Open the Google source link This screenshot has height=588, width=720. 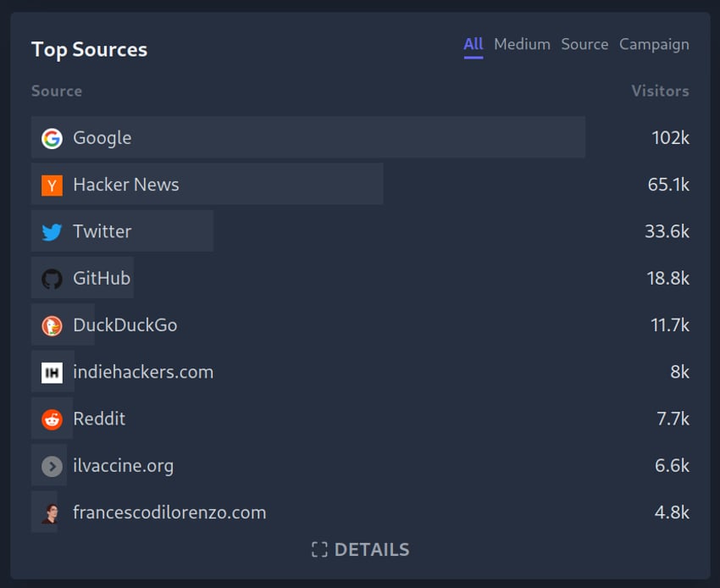pyautogui.click(x=102, y=138)
